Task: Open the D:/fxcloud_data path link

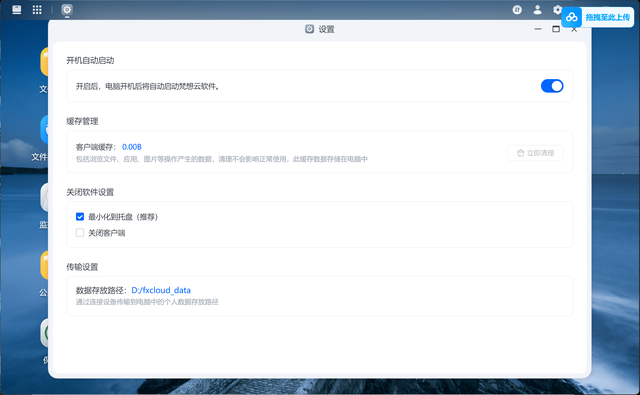Action: (161, 290)
